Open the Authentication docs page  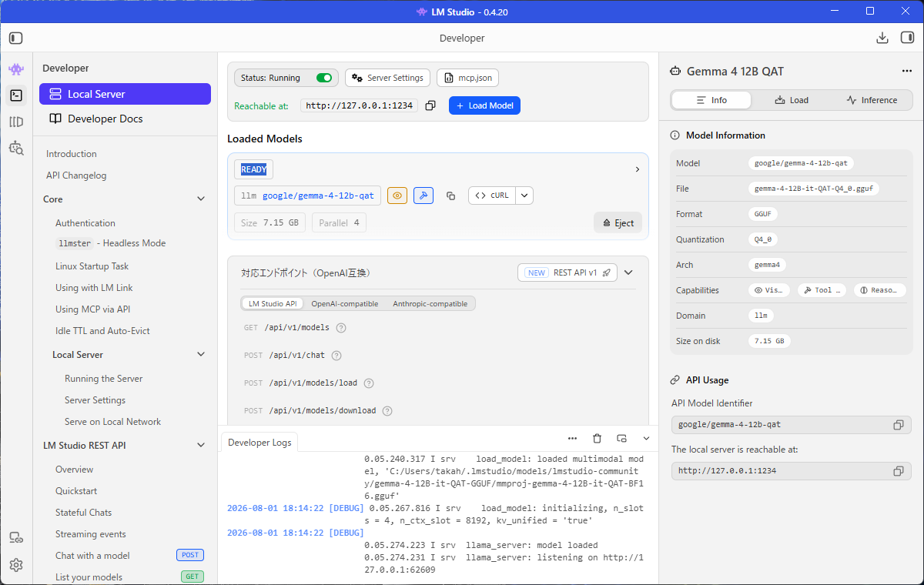(x=85, y=223)
